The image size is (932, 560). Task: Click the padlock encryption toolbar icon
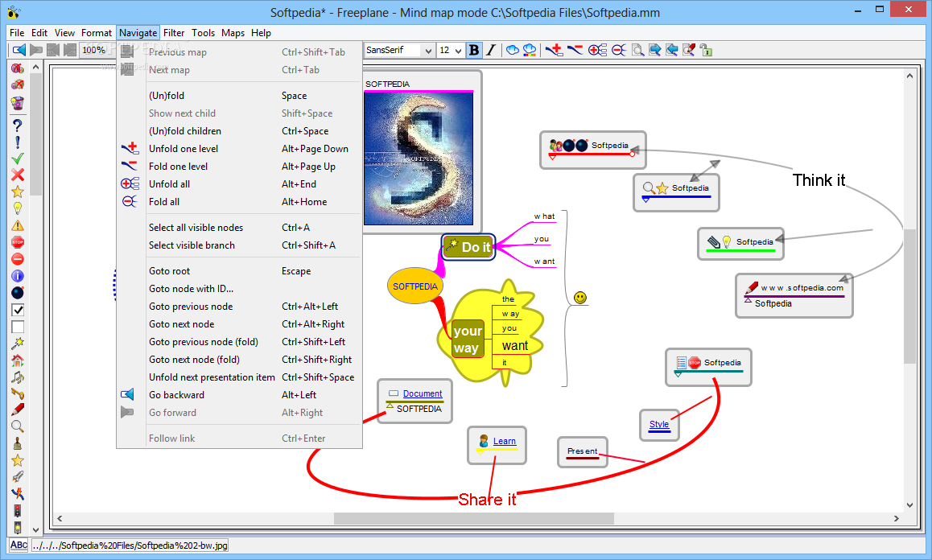click(706, 51)
